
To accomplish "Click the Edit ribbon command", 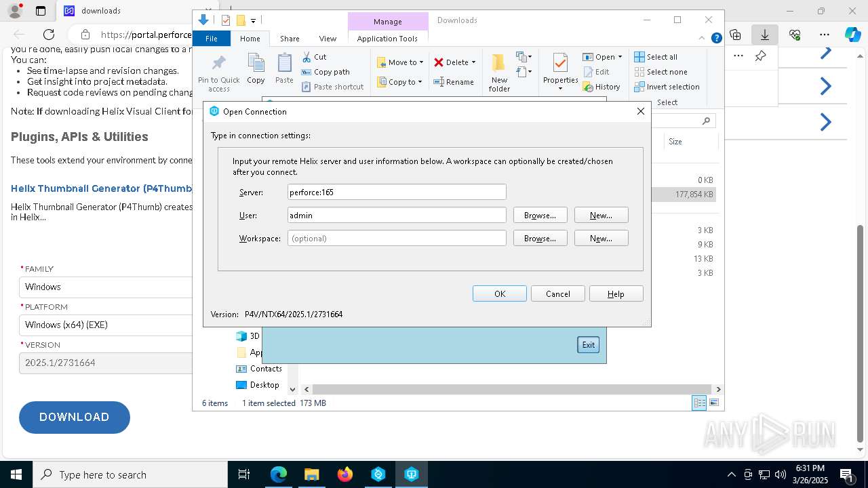I will click(x=595, y=72).
